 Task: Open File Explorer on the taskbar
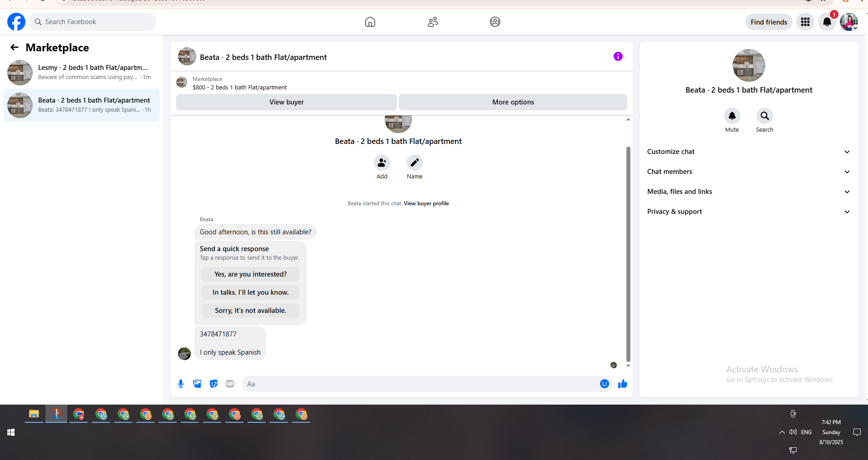coord(34,414)
